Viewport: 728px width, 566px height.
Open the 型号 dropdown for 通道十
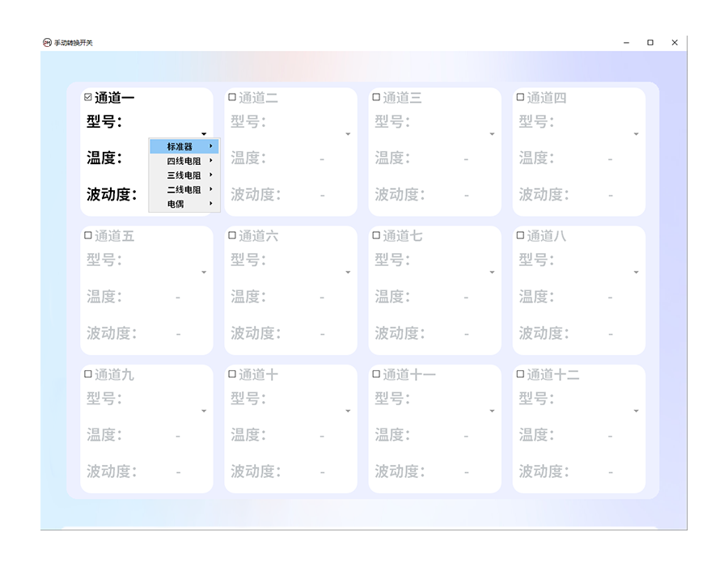[348, 412]
